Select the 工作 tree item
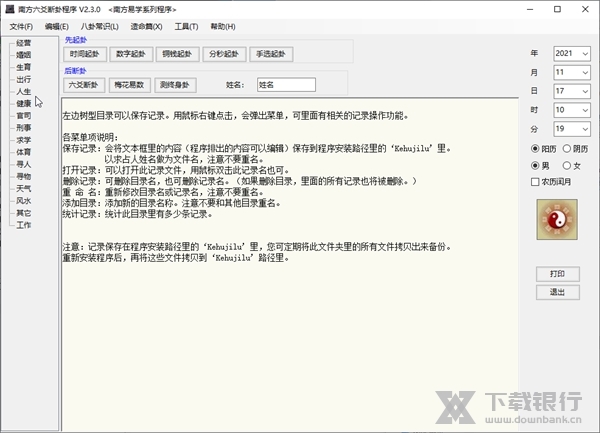 (x=23, y=225)
